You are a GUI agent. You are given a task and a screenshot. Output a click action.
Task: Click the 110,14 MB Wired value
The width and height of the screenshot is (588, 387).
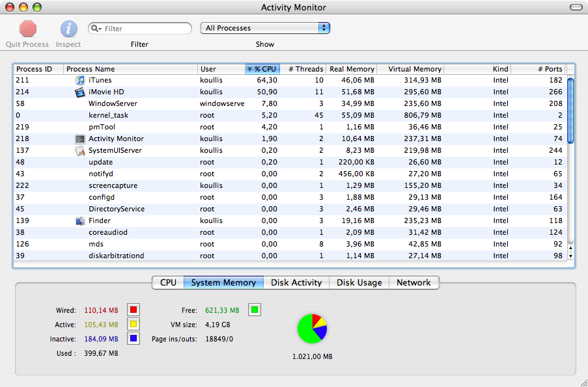click(x=101, y=310)
